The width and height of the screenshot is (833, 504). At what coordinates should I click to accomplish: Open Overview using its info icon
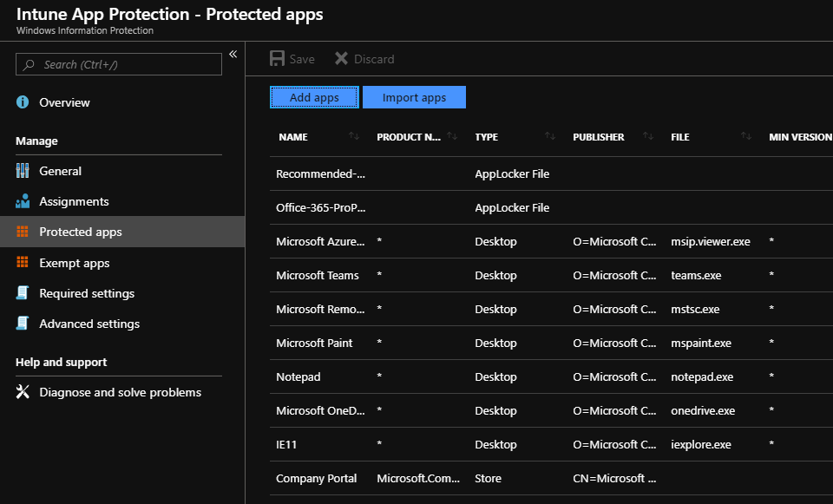(x=22, y=102)
